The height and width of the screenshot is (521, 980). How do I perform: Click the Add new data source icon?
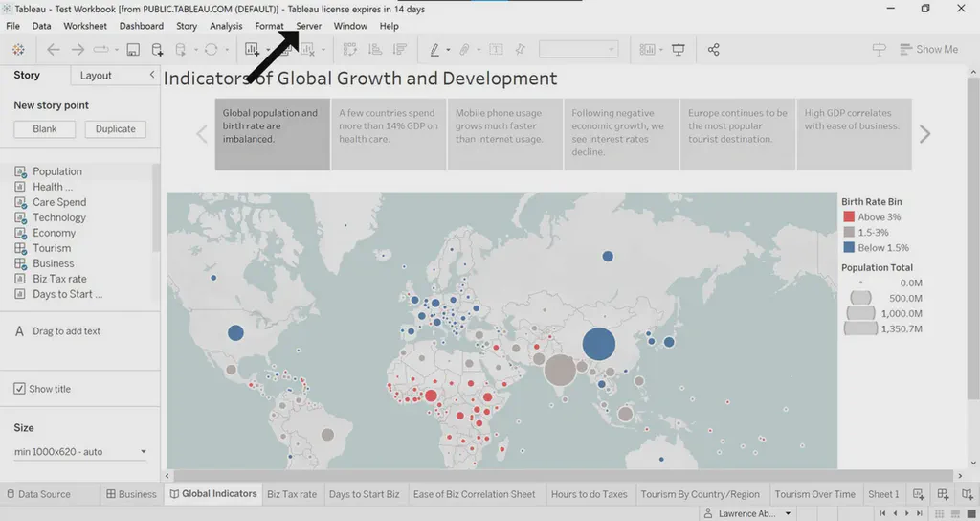pyautogui.click(x=156, y=50)
